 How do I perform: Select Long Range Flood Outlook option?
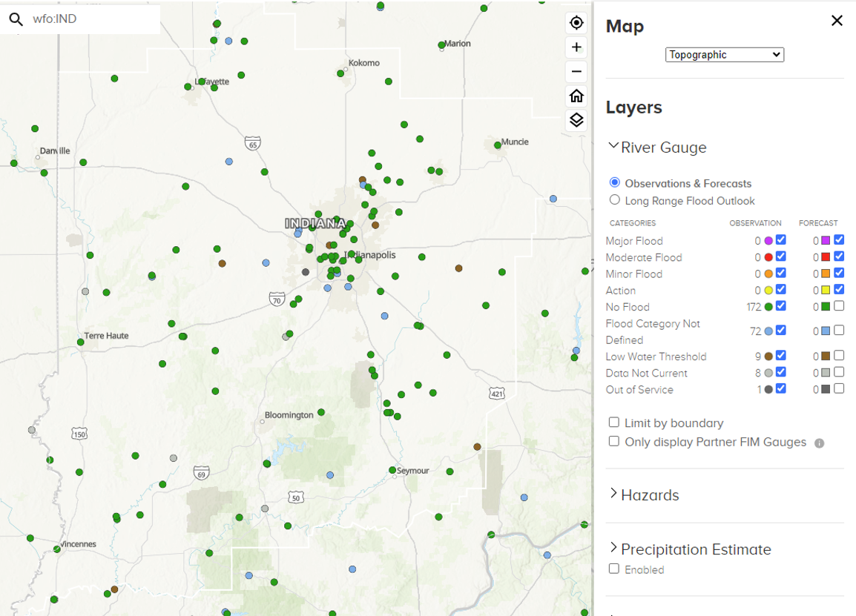tap(614, 199)
